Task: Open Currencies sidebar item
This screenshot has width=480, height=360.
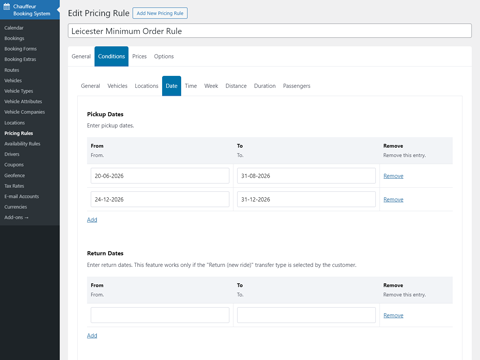Action: 15,207
